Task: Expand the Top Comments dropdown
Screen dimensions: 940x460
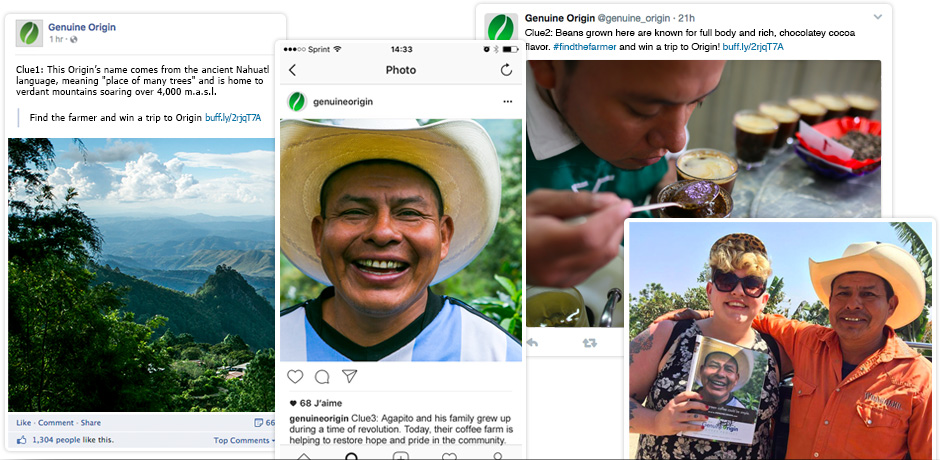Action: 244,440
